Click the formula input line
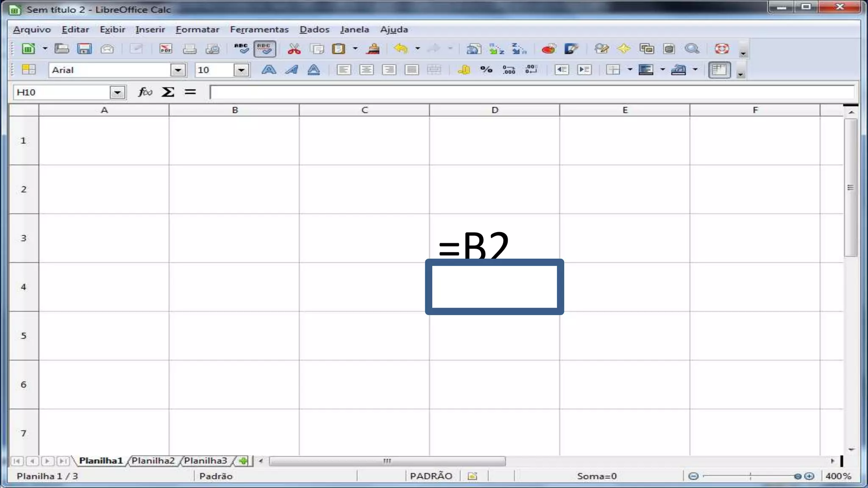The width and height of the screenshot is (868, 488). 530,92
